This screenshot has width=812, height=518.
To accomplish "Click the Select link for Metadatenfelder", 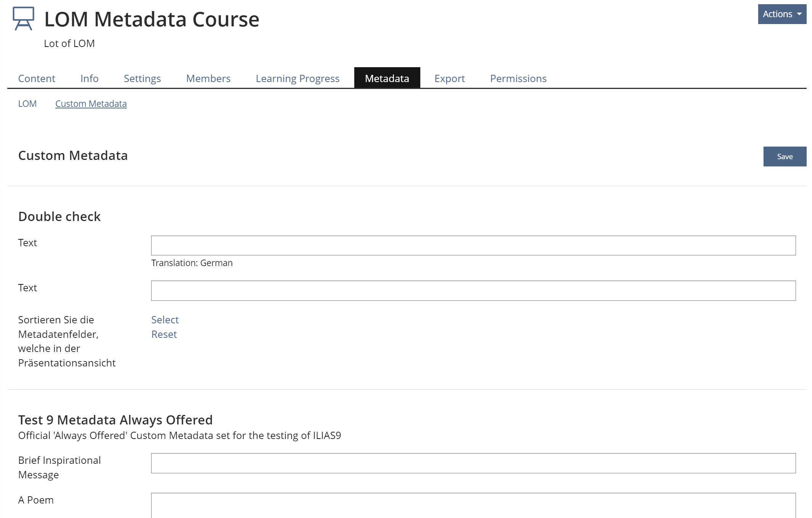I will click(165, 320).
